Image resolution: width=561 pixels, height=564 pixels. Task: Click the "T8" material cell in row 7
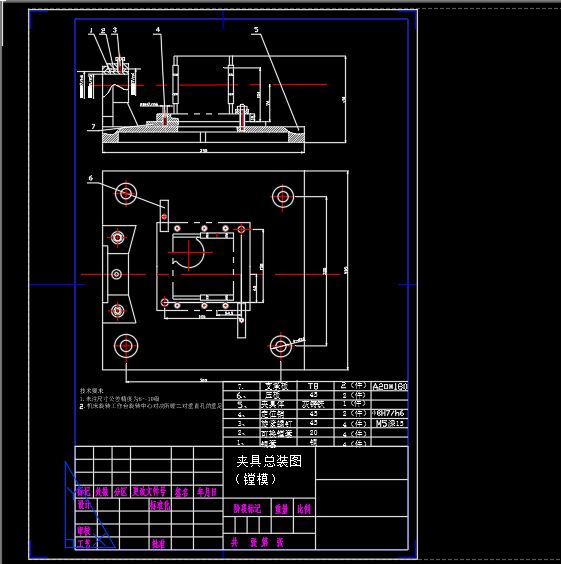(x=313, y=386)
